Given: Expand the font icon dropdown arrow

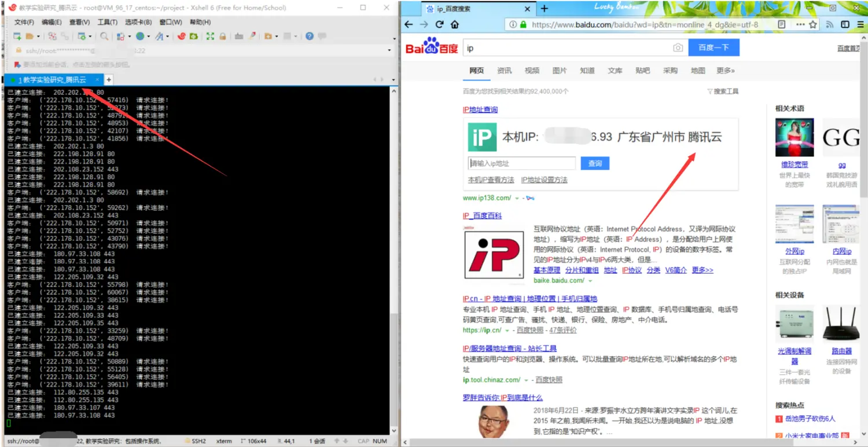Looking at the screenshot, I should click(167, 36).
